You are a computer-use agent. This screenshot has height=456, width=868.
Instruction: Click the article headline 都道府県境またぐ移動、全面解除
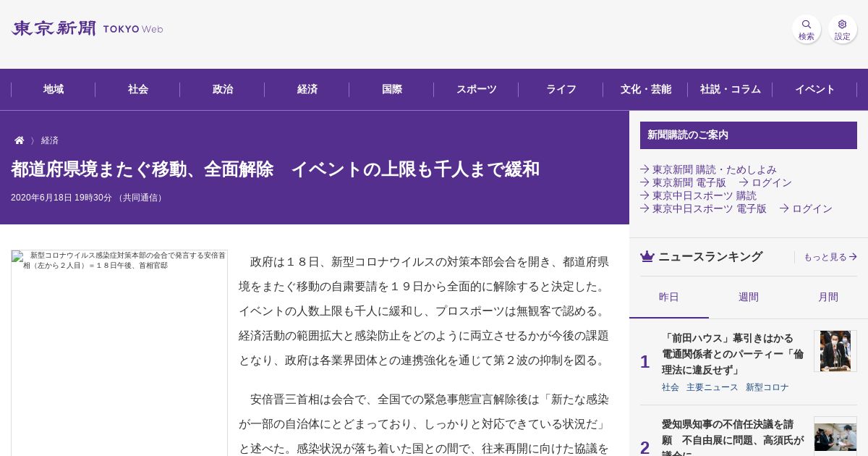click(x=276, y=169)
